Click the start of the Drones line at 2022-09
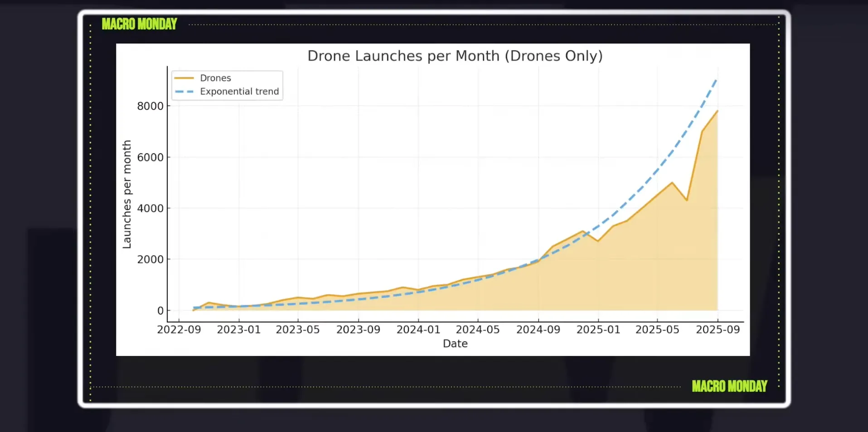868x432 pixels. (x=193, y=310)
